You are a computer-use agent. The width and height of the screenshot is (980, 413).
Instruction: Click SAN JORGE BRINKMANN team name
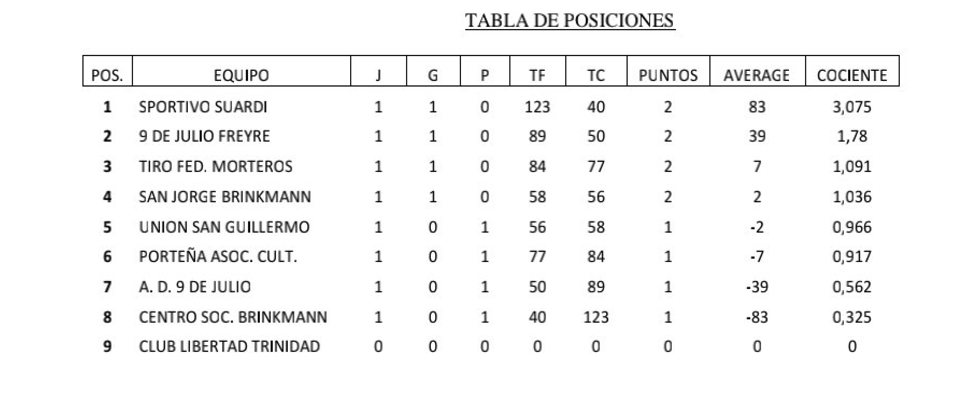pos(225,197)
